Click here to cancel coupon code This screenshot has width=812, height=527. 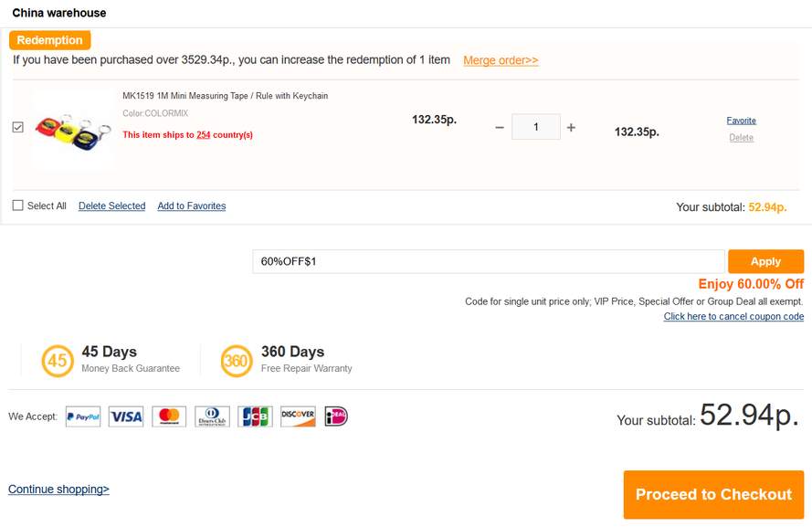(733, 316)
